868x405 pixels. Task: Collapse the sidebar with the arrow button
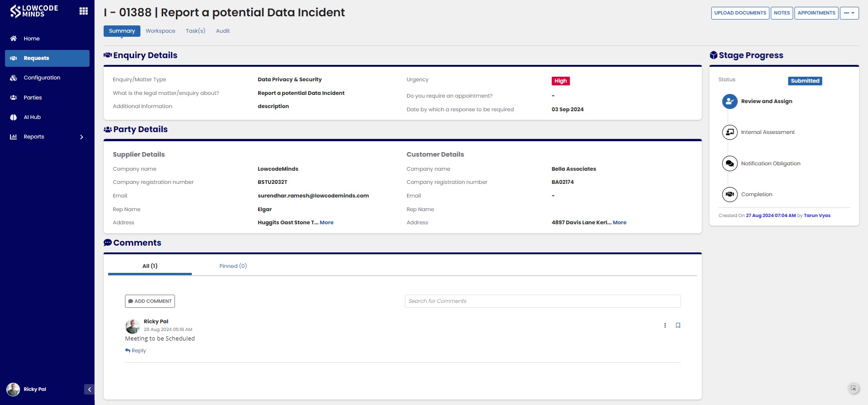[89, 389]
